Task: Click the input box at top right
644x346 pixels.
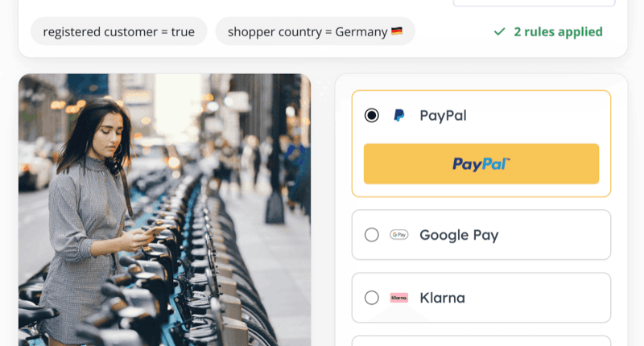Action: [x=534, y=3]
